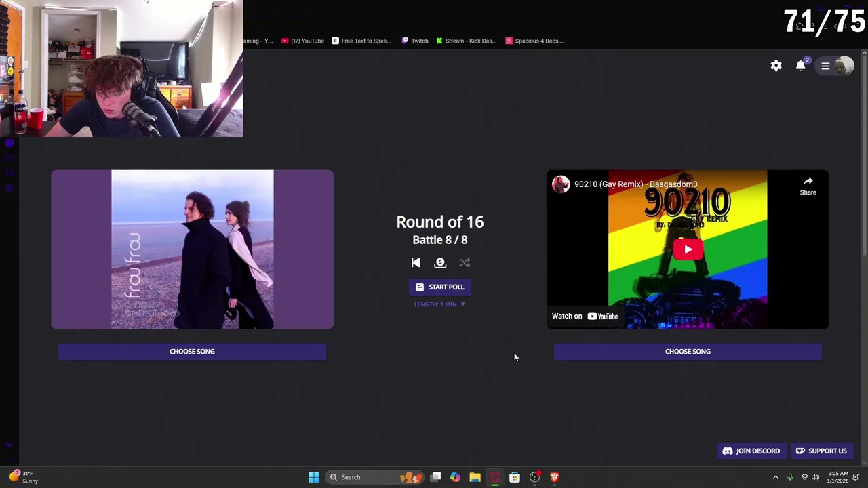Viewport: 868px width, 488px height.
Task: Click the microphone tray icon
Action: [790, 477]
